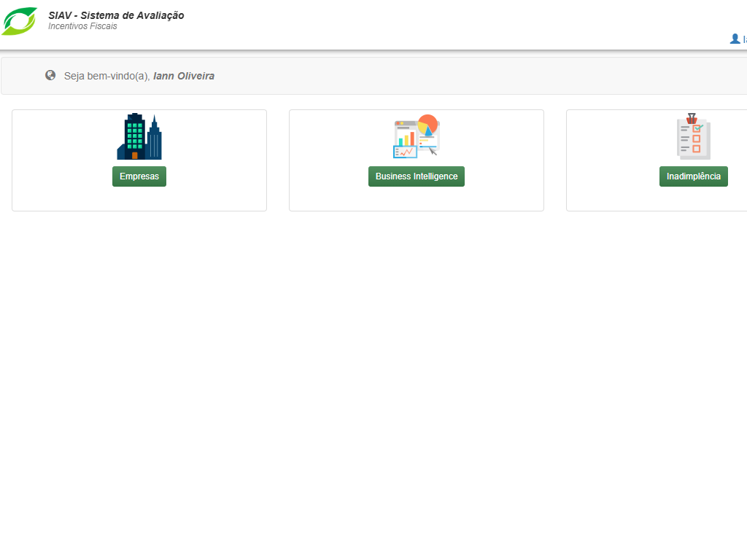Open the user profile icon in header

click(735, 39)
